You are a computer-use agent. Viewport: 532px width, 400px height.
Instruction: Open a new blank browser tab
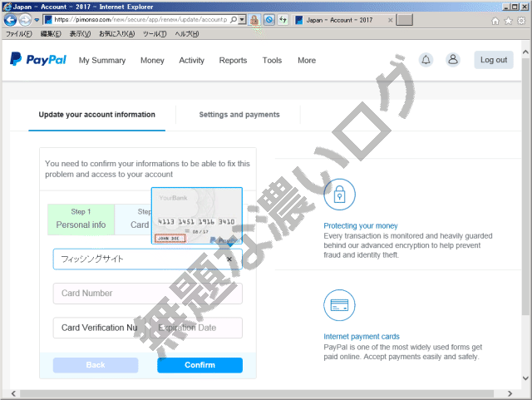(405, 20)
